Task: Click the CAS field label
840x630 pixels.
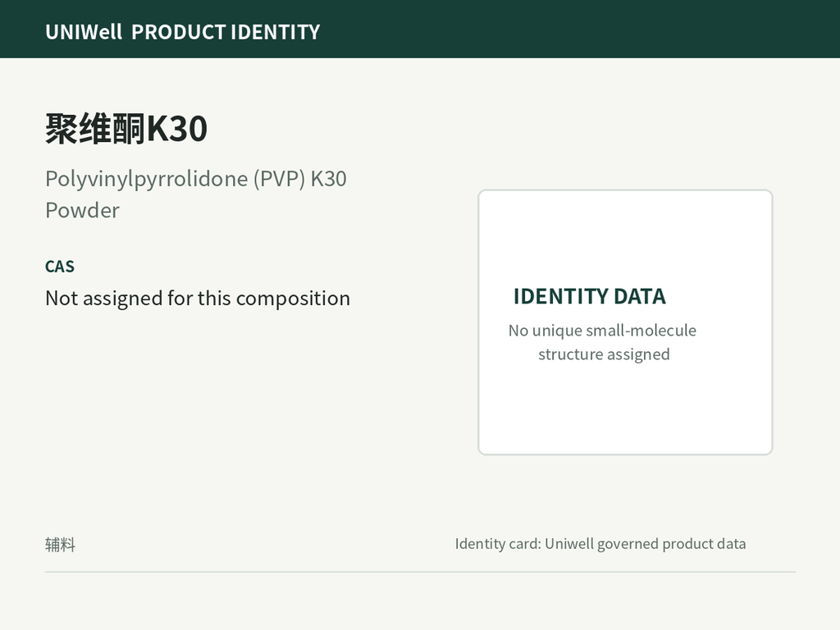Action: [59, 267]
